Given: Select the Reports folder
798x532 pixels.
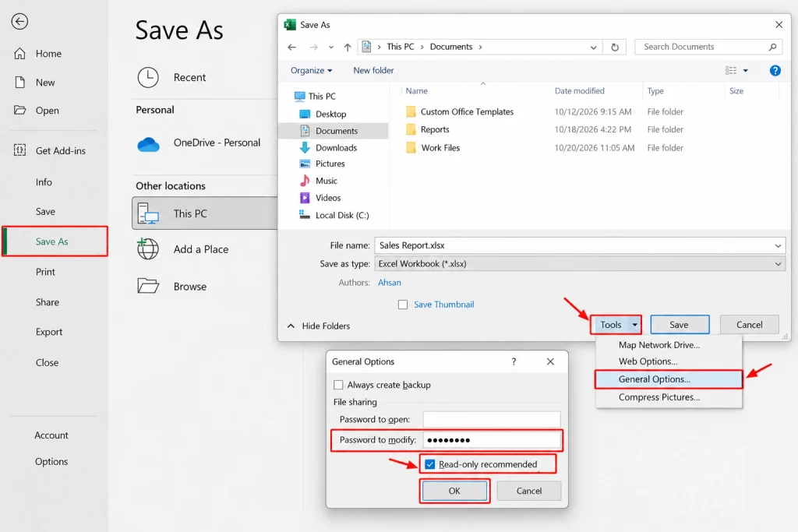Looking at the screenshot, I should 428,130.
